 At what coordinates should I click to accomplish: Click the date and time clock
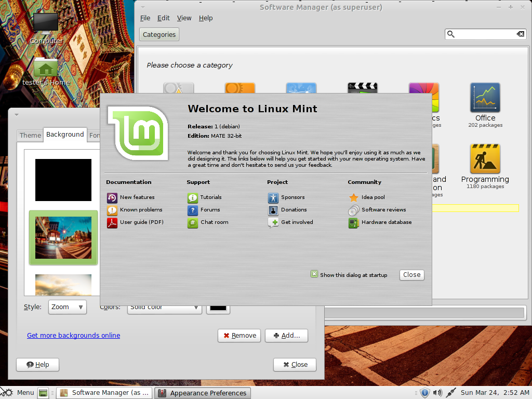495,393
